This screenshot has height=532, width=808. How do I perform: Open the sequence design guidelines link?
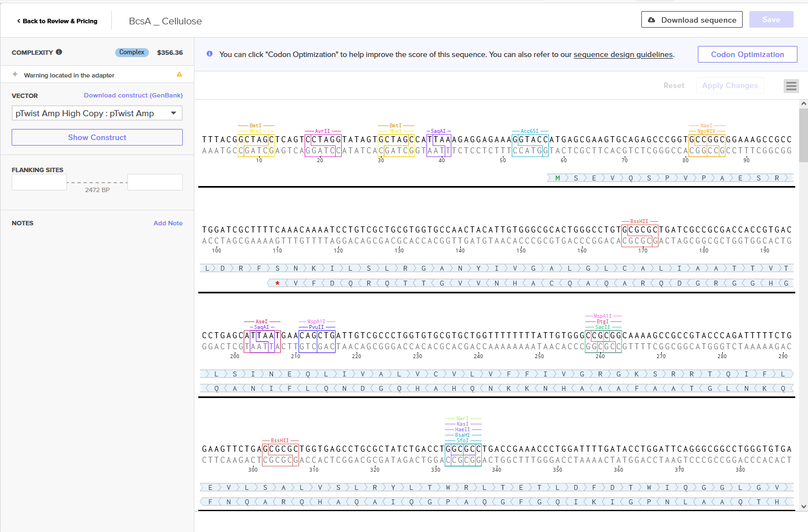[x=622, y=54]
